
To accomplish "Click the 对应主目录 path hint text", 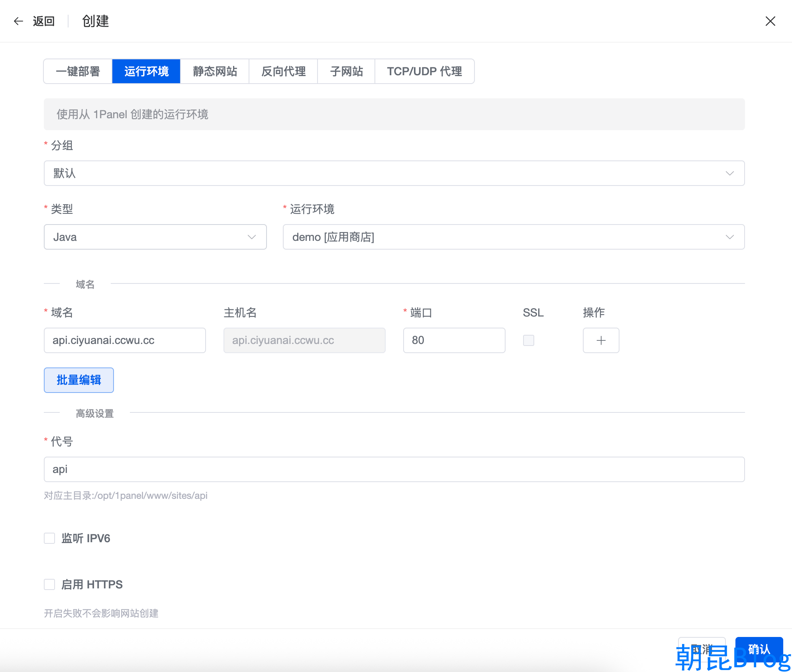I will point(125,496).
